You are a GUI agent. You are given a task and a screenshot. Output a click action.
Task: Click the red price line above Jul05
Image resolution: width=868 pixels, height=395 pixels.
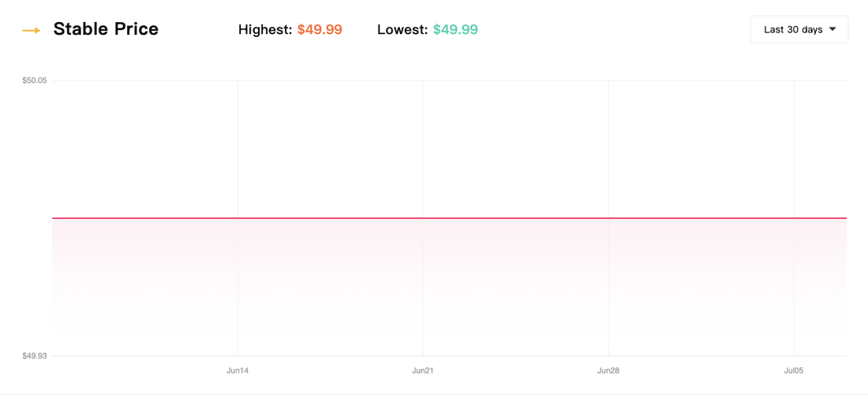click(x=794, y=218)
